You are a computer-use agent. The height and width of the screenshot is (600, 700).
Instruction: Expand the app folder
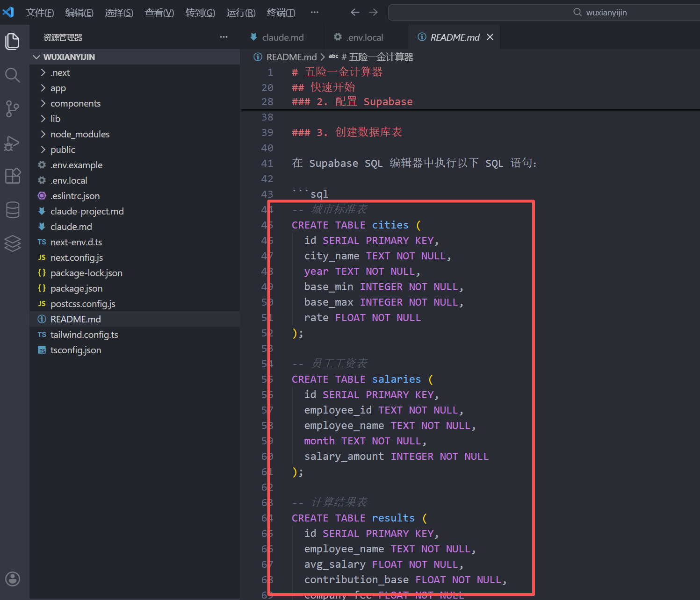135,88
